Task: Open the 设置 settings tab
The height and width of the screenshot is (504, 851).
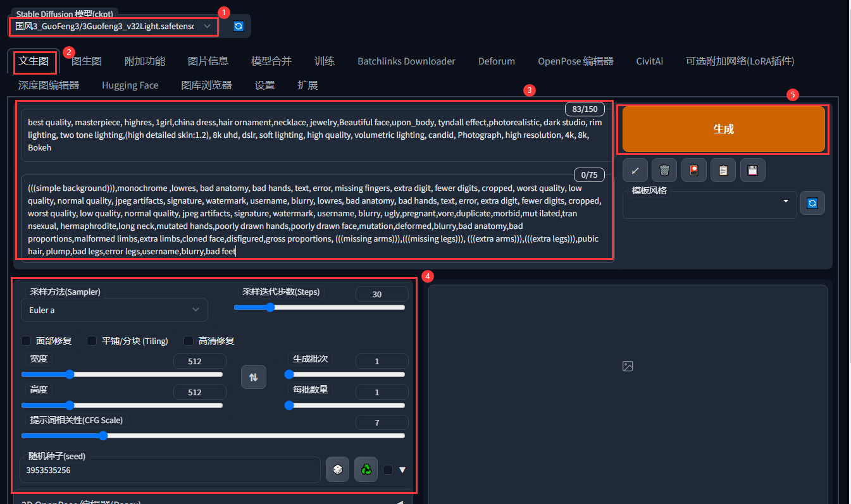Action: tap(265, 85)
